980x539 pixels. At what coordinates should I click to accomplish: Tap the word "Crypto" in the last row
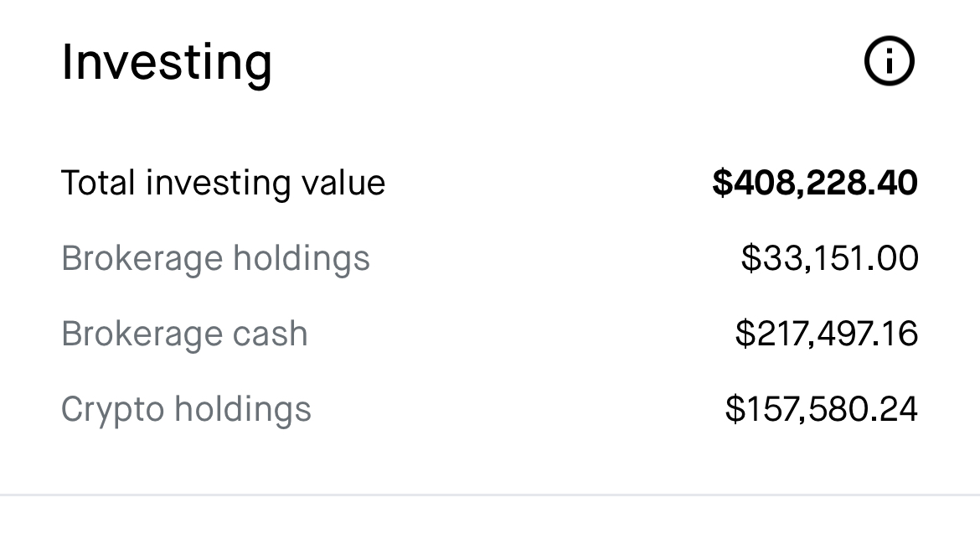pos(112,411)
